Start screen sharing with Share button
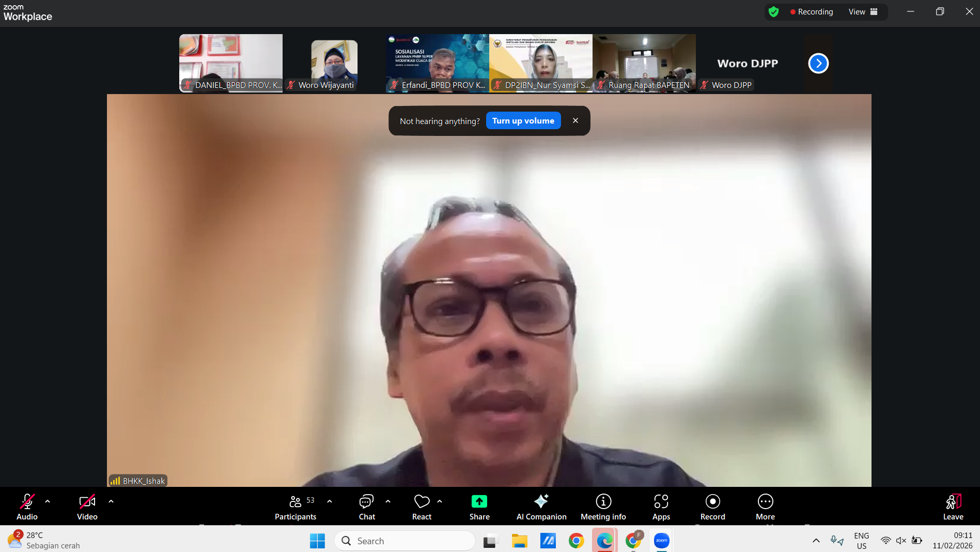Screen dimensions: 980x552 point(479,507)
